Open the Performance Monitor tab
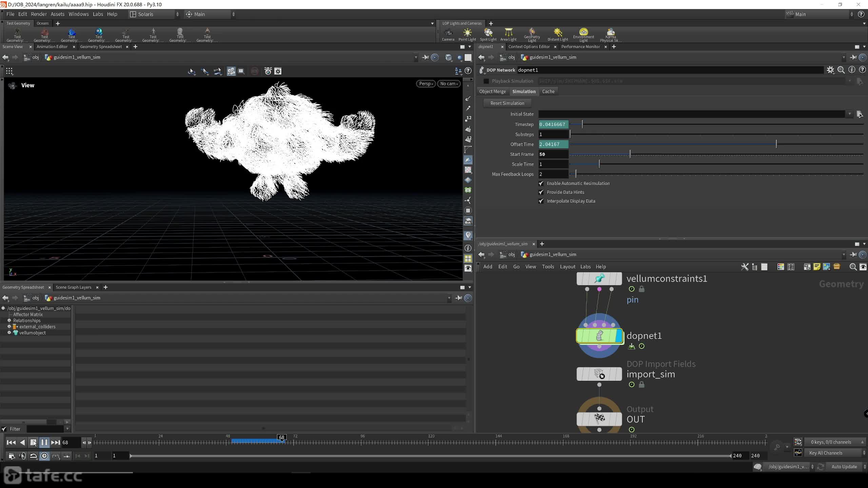Screen dimensions: 868x488 pos(580,47)
